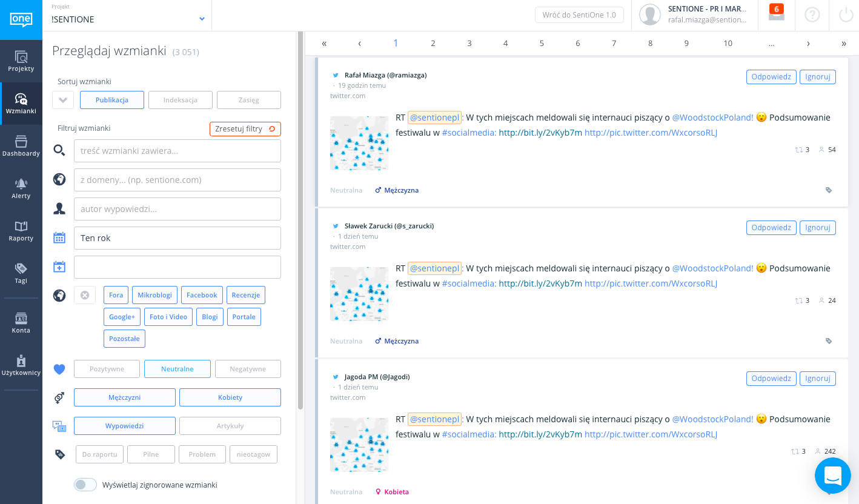Toggle Wyświetlaj zignorowane wzmianki switch
Viewport: 859px width, 504px height.
coord(85,485)
